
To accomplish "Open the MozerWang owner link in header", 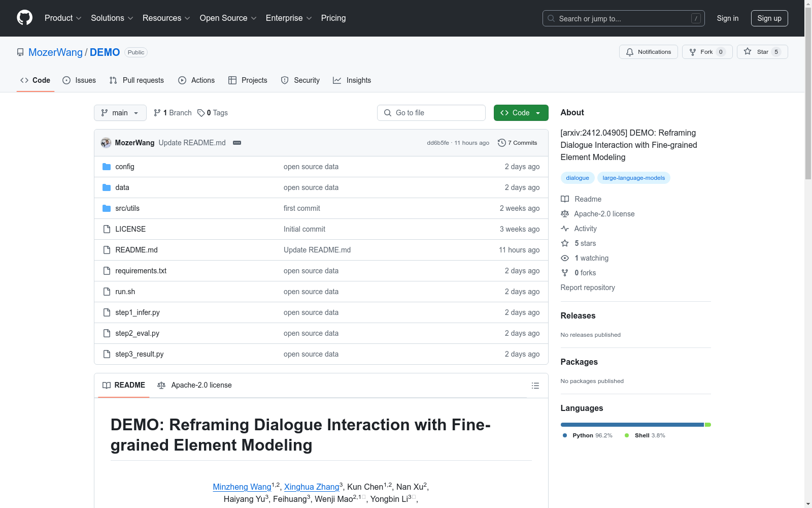I will (x=55, y=52).
